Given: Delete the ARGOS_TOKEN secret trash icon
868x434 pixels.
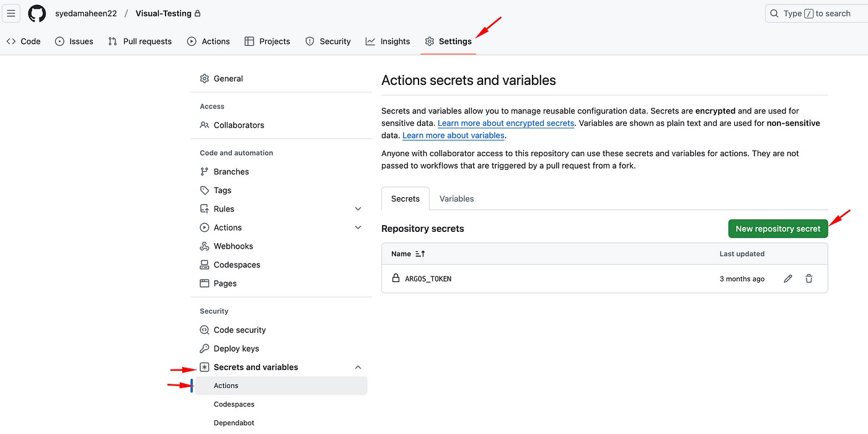Looking at the screenshot, I should [809, 279].
